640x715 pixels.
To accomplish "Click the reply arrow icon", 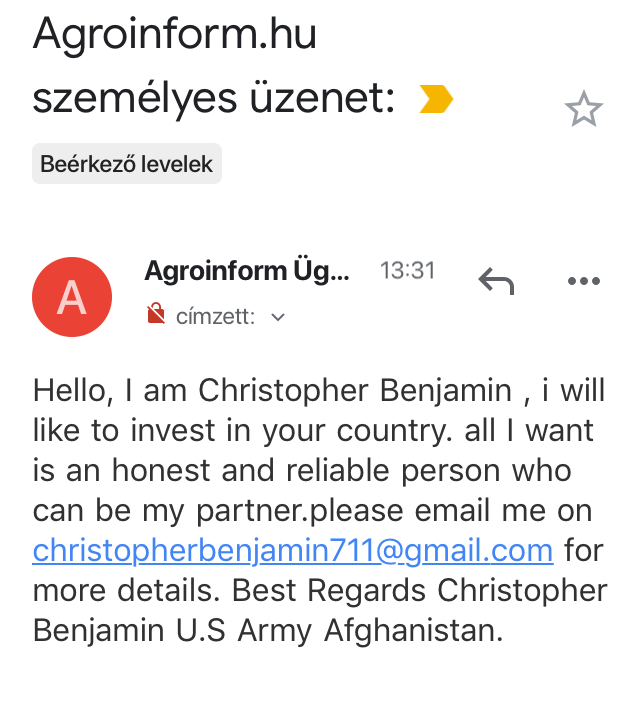I will [x=496, y=280].
